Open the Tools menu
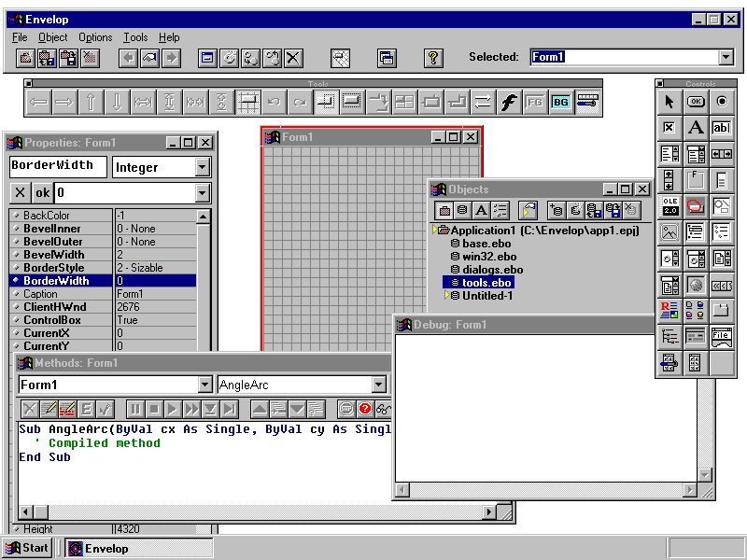The height and width of the screenshot is (560, 747). coord(135,37)
